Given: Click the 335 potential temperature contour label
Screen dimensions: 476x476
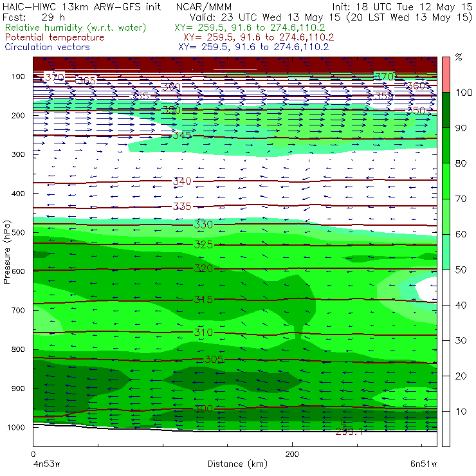Looking at the screenshot, I should click(x=182, y=206).
